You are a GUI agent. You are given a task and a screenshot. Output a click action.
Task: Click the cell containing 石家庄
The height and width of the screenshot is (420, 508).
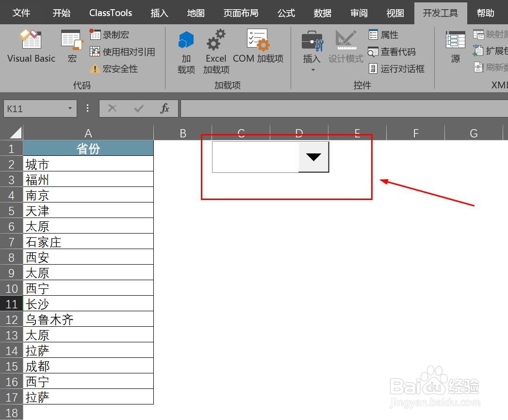tap(88, 242)
